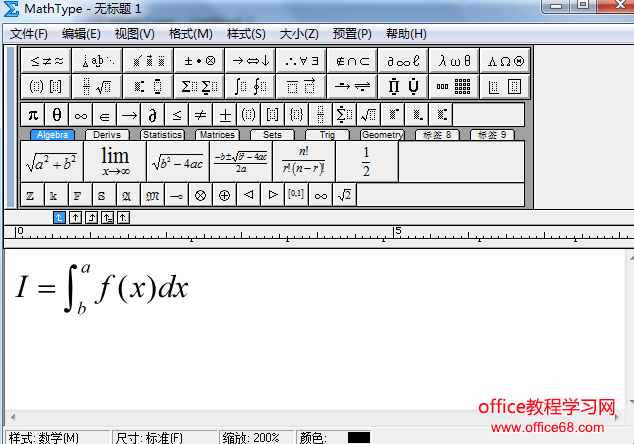The image size is (634, 444).
Task: Open the subscript and superscript templates palette
Action: pyautogui.click(x=148, y=86)
